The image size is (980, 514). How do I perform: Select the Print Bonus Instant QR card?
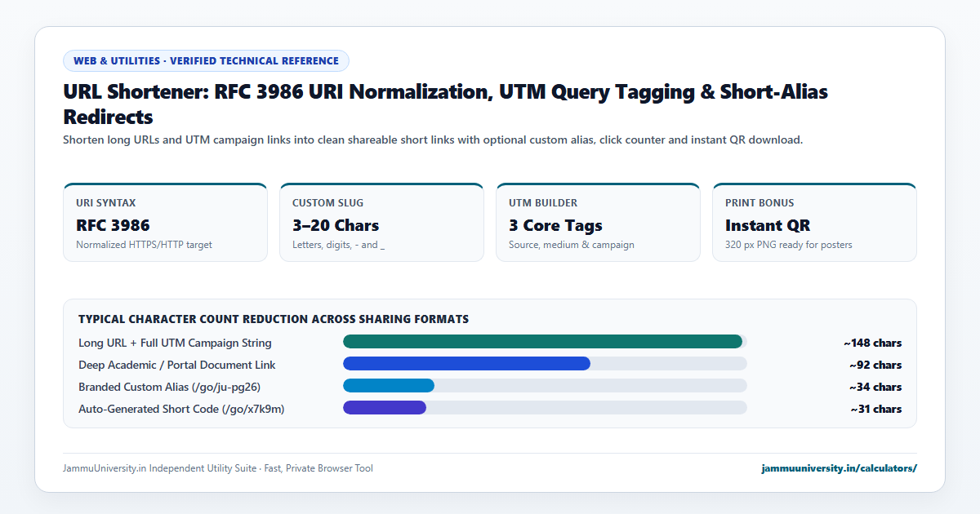pos(814,222)
